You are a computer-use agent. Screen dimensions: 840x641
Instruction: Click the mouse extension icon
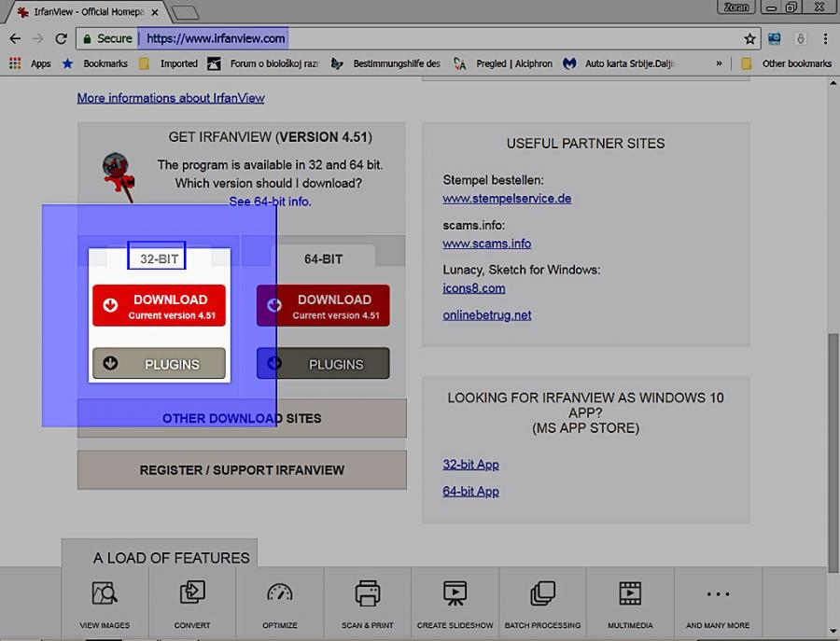tap(801, 38)
